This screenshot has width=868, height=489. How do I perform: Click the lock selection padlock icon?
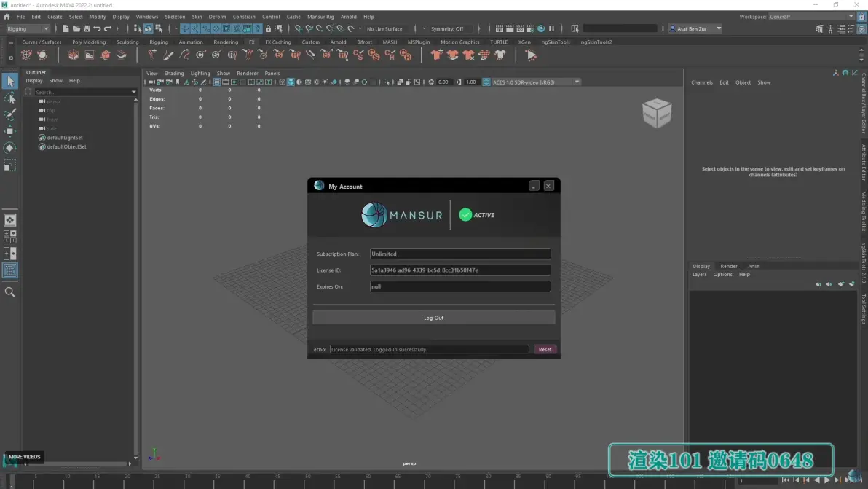point(269,29)
